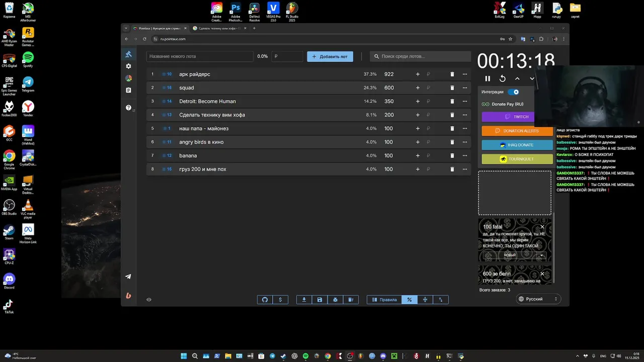
Task: Add amount to 'angry birds в кино' with plus
Action: point(418,142)
